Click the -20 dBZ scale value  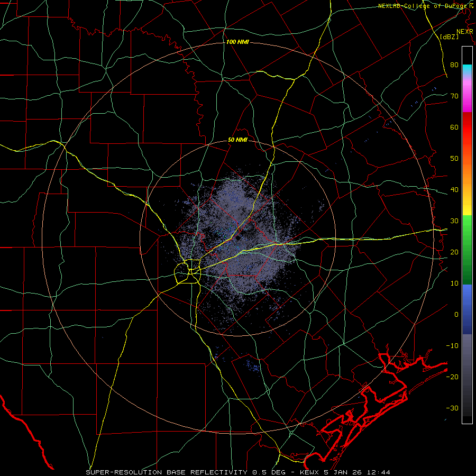click(x=452, y=377)
